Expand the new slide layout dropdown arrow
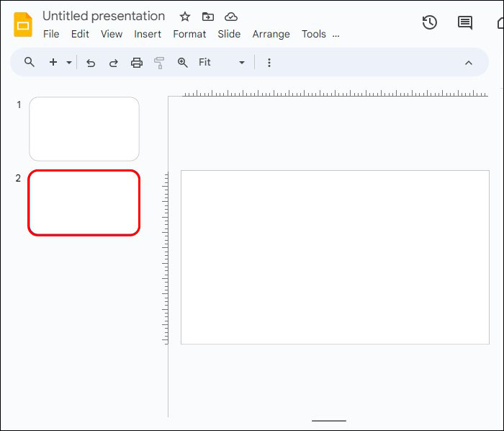This screenshot has height=431, width=504. tap(69, 63)
